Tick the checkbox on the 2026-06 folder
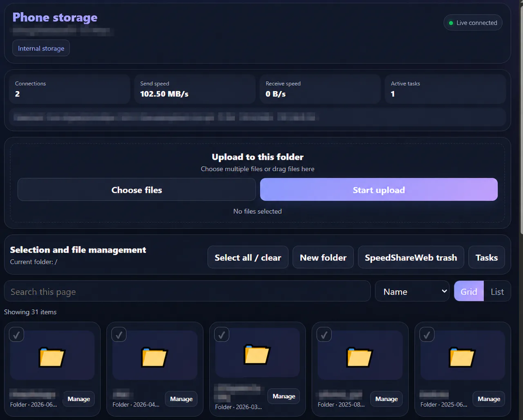Screen dimensions: 523x420 click(x=16, y=335)
